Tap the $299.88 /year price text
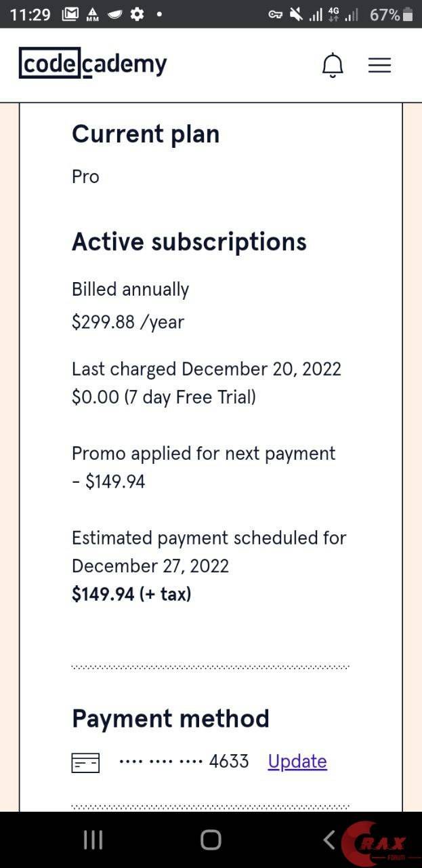Viewport: 422px width, 868px height. [128, 322]
